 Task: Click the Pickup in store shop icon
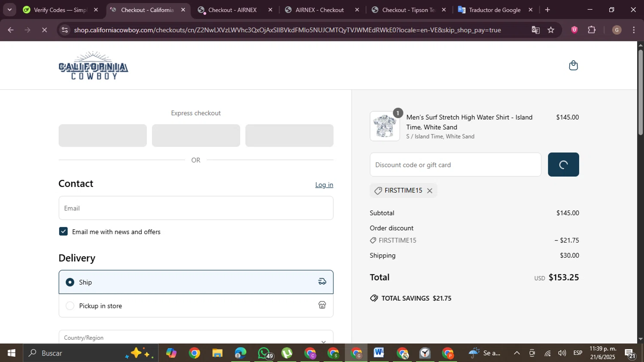tap(322, 305)
